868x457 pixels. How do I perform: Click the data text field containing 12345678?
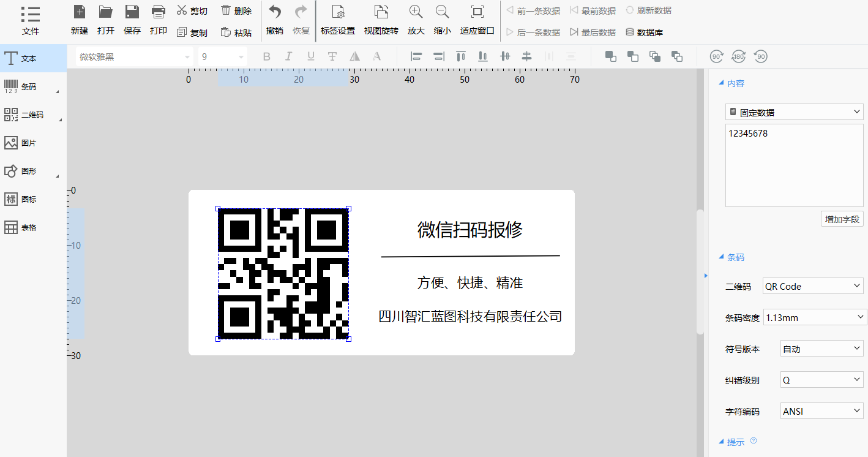(794, 165)
